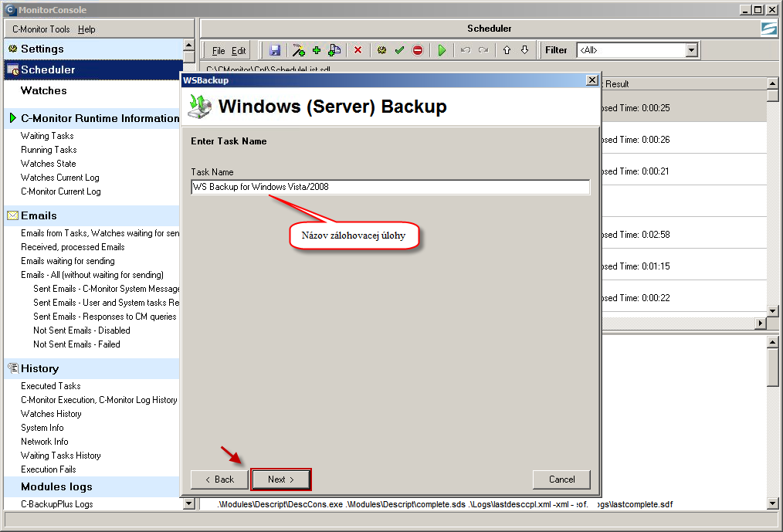Open Watches in the sidebar
The height and width of the screenshot is (532, 783).
43,90
